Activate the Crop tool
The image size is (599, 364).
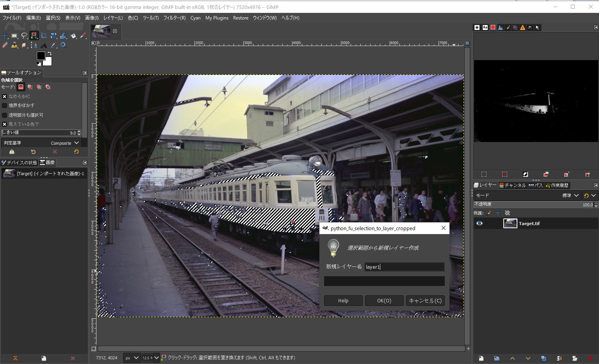[44, 36]
